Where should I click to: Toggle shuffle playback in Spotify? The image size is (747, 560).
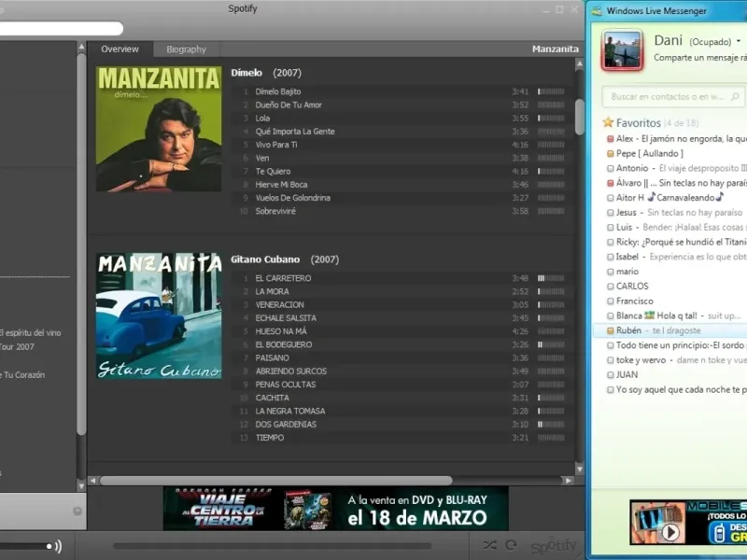pos(489,545)
